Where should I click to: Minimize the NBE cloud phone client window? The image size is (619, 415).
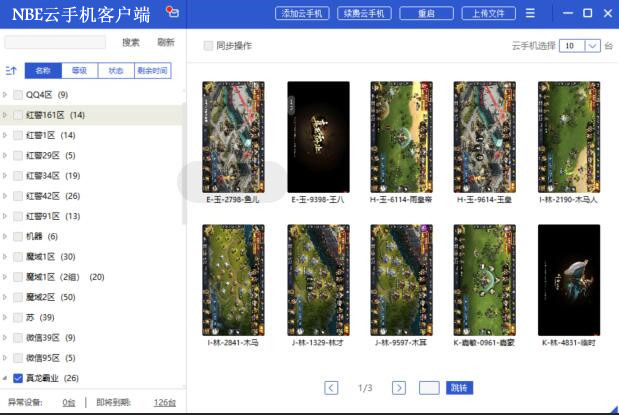point(568,13)
